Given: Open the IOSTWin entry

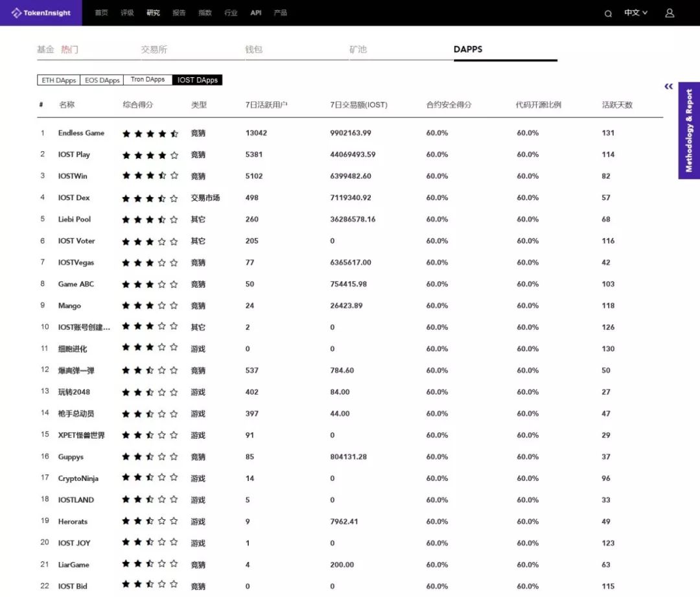Looking at the screenshot, I should click(x=73, y=176).
